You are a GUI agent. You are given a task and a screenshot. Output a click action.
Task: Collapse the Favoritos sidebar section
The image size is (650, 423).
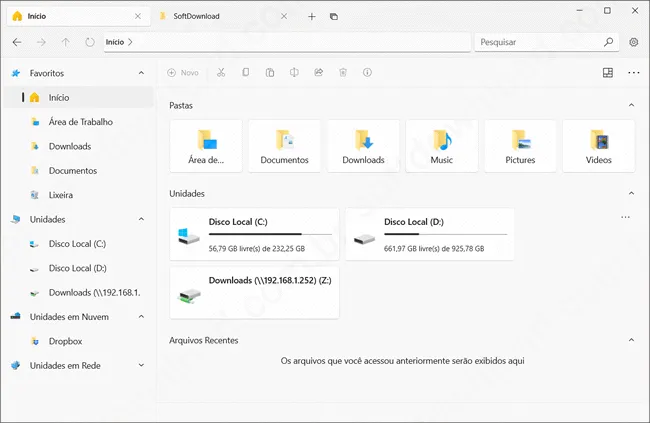(x=140, y=73)
